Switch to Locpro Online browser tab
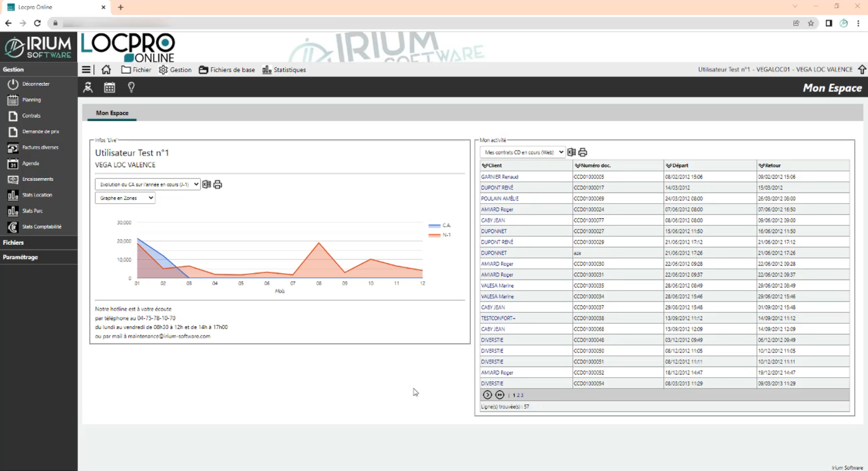Viewport: 868px width, 471px height. (x=55, y=7)
